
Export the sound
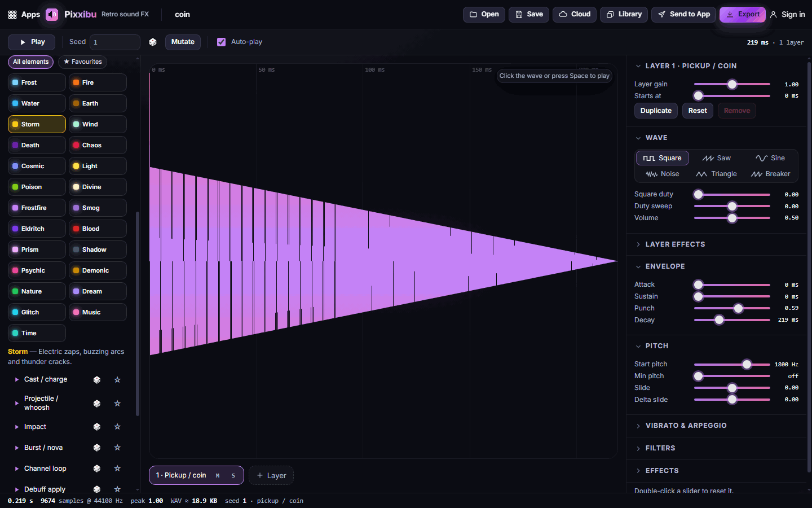[743, 15]
